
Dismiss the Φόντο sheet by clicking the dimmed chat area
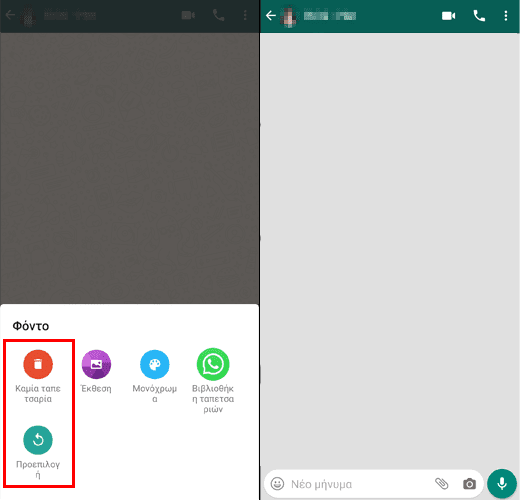pyautogui.click(x=129, y=167)
